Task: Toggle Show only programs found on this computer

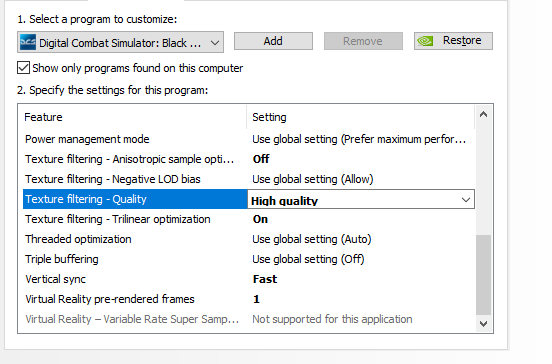Action: pyautogui.click(x=23, y=68)
